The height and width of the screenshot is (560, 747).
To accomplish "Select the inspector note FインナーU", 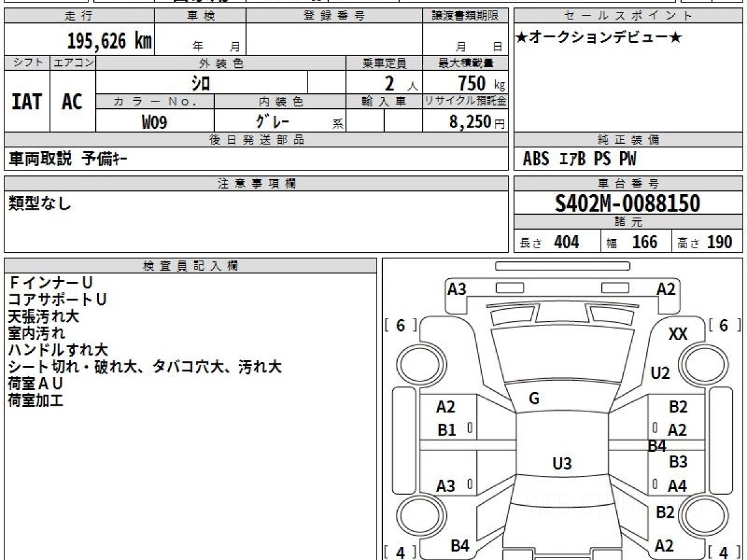I will [50, 282].
